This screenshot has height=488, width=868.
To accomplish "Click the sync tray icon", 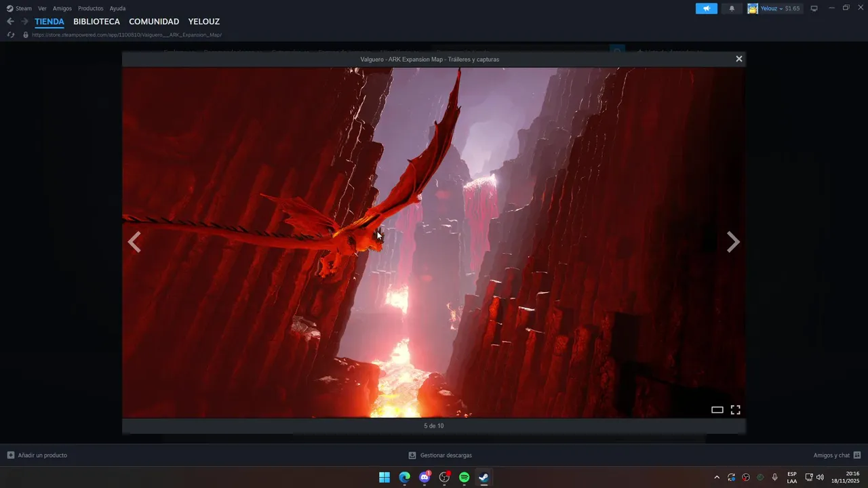I will click(x=731, y=477).
